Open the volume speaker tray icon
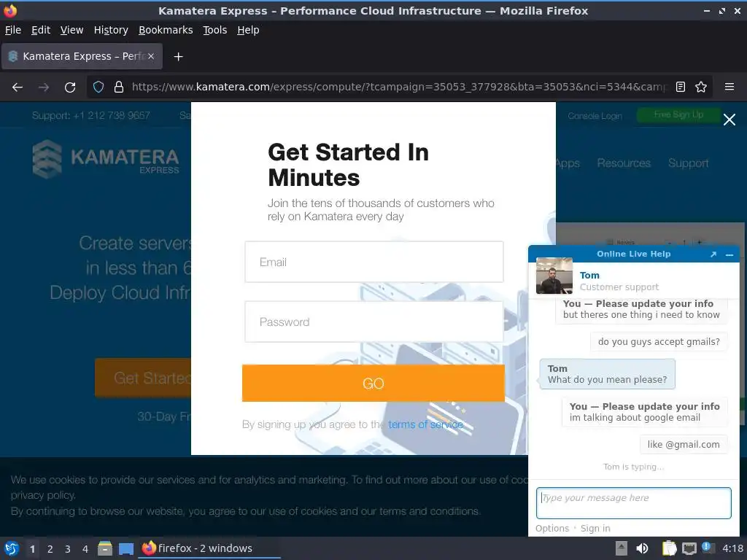Image resolution: width=747 pixels, height=560 pixels. point(642,548)
